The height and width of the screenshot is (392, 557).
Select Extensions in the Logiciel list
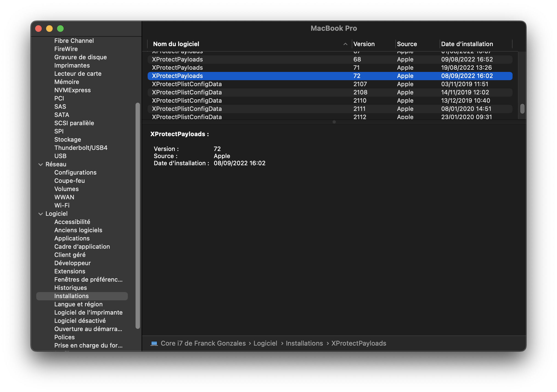70,271
